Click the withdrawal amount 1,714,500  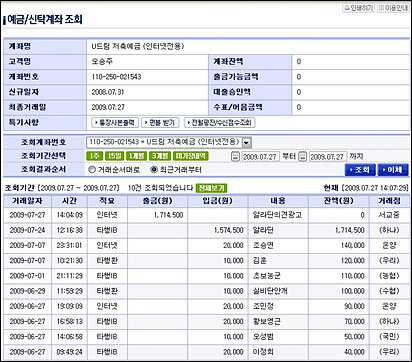[x=168, y=215]
